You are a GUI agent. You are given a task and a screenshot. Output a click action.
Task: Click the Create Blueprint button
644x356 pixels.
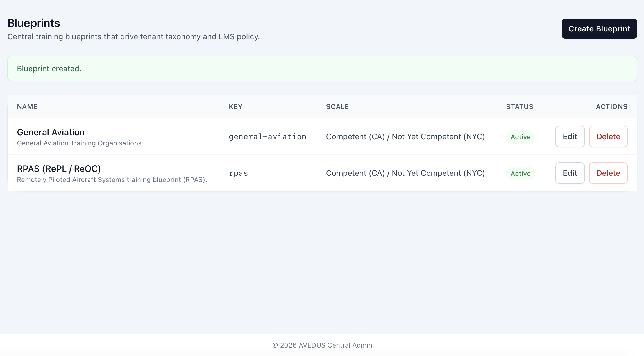599,29
